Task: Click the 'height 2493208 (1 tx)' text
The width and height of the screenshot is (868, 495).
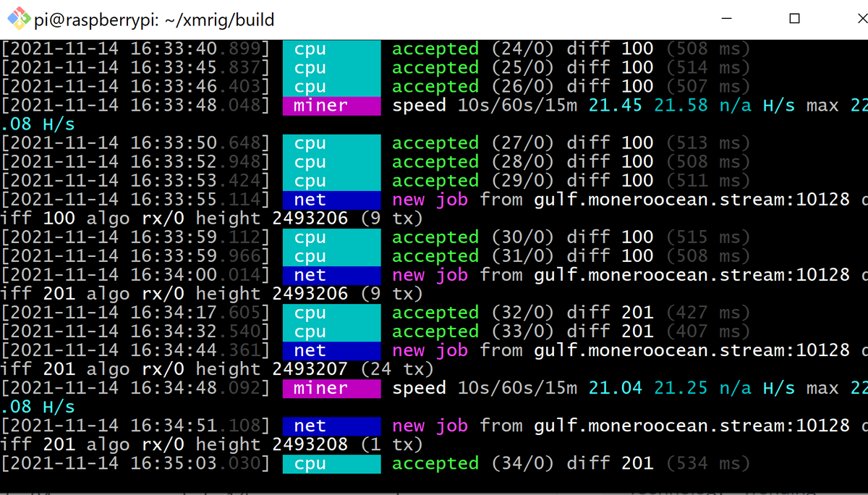Action: click(x=310, y=444)
